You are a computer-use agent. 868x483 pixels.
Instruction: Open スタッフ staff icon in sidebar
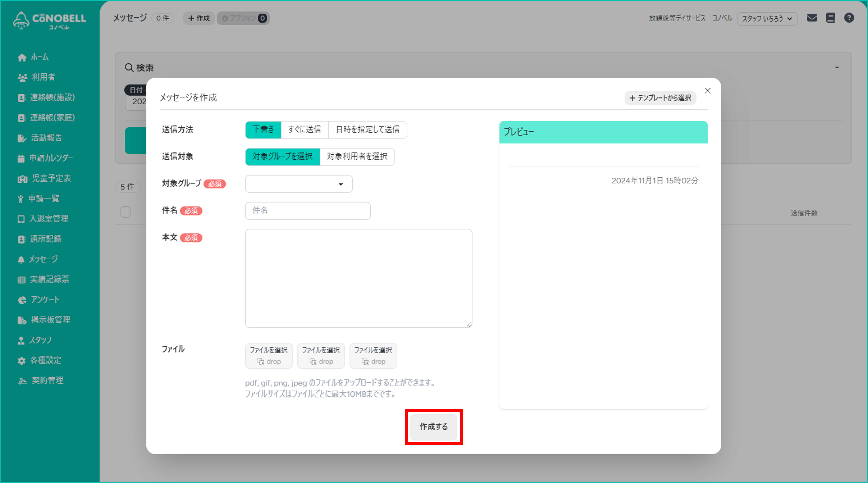21,340
